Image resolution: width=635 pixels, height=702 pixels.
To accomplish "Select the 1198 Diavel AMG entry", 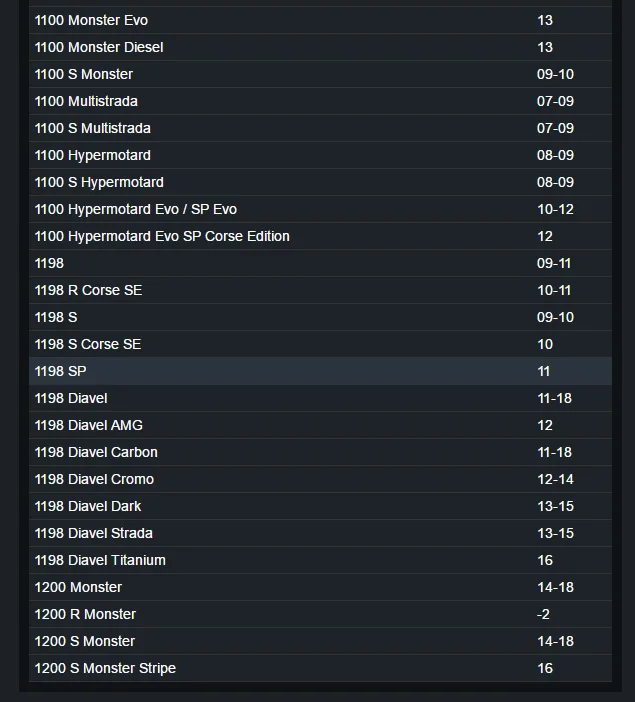I will (89, 425).
